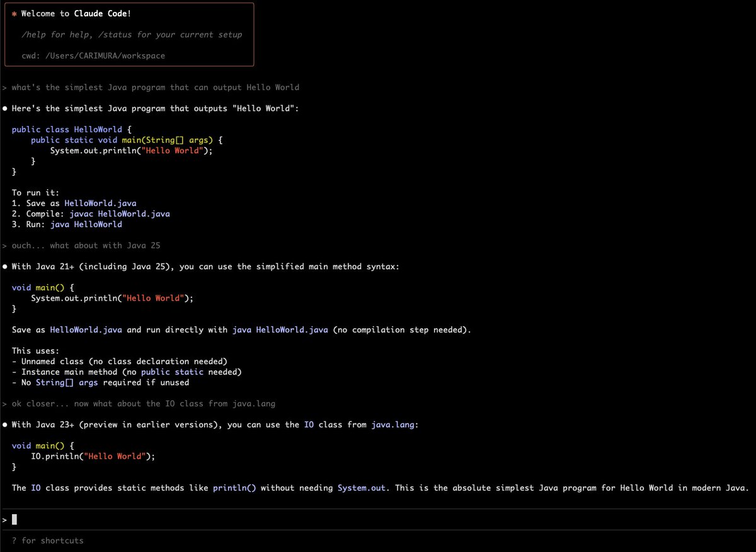Click the "No String[] args required if unused" item
This screenshot has width=756, height=552.
coord(100,382)
